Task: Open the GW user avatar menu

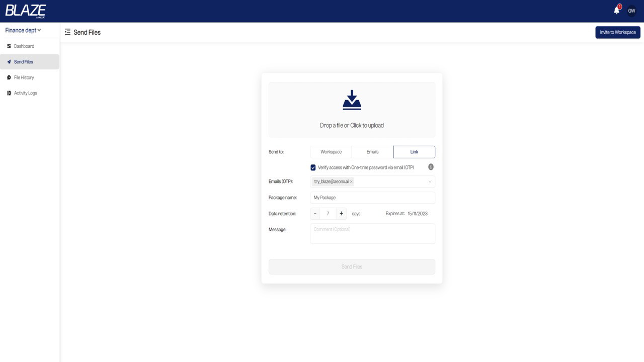Action: click(631, 11)
